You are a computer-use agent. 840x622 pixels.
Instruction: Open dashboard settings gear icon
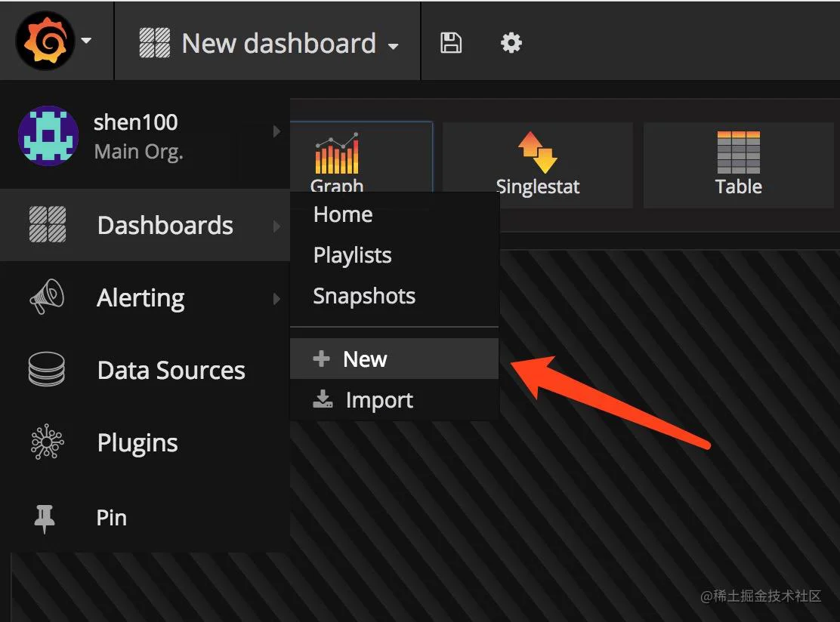511,43
